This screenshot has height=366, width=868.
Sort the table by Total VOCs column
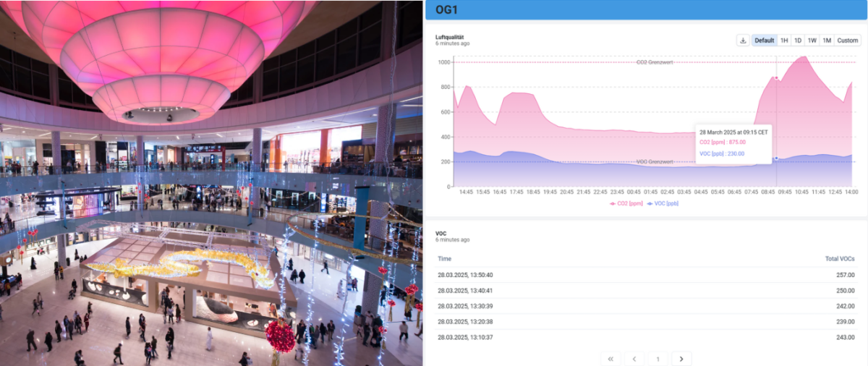(x=840, y=258)
